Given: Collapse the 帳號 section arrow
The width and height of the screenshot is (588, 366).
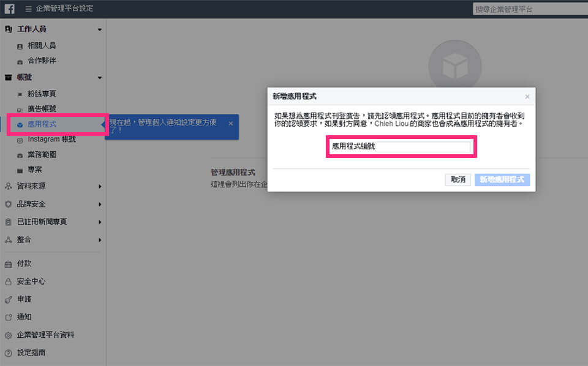Looking at the screenshot, I should 99,78.
